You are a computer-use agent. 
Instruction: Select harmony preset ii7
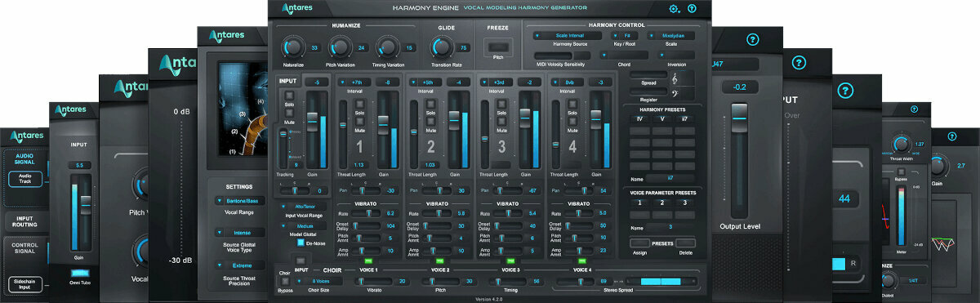[x=684, y=118]
